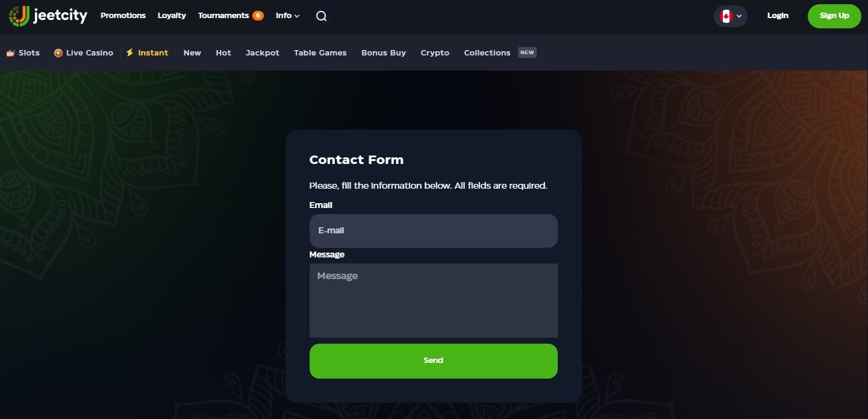The width and height of the screenshot is (868, 419).
Task: Focus the E-mail input field
Action: click(x=434, y=231)
